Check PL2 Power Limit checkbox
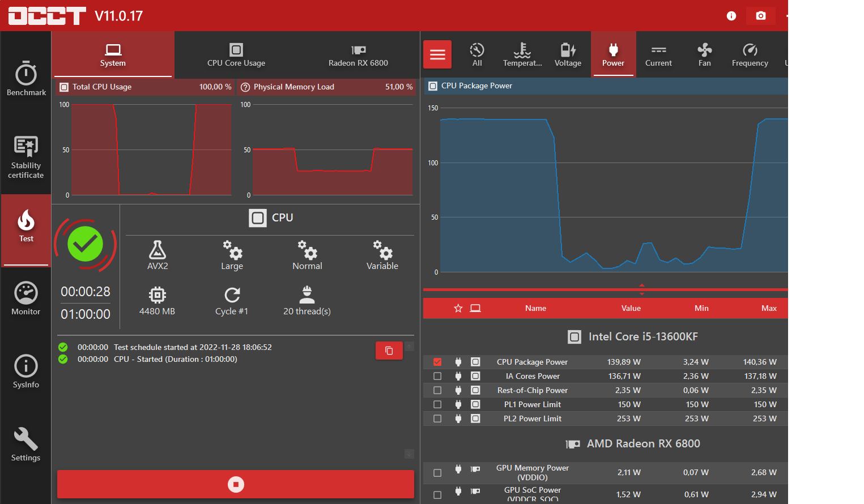864x504 pixels. point(437,418)
